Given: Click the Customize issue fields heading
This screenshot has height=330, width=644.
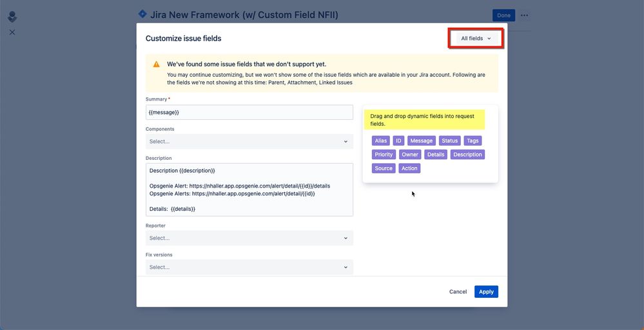Looking at the screenshot, I should point(184,39).
